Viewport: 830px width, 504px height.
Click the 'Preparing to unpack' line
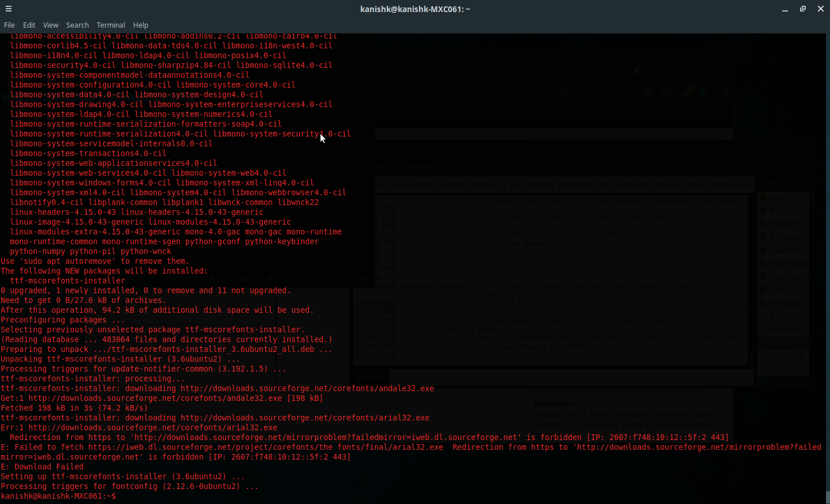pos(167,349)
